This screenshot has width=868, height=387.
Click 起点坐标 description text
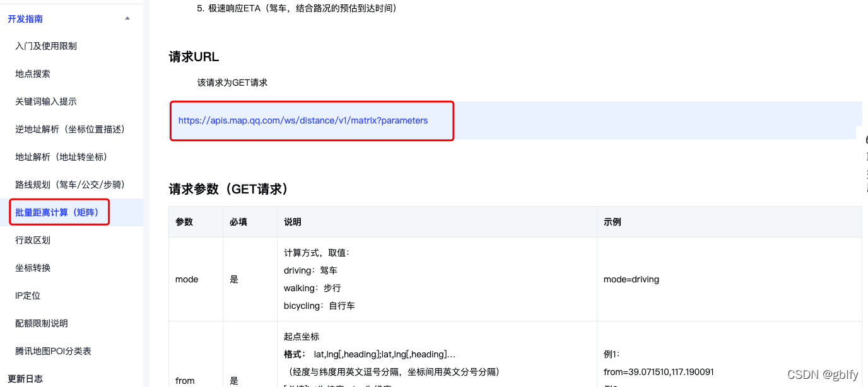(x=302, y=337)
